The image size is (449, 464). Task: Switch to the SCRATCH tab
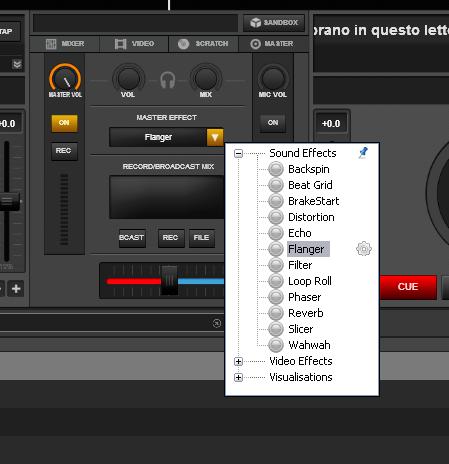tap(203, 44)
